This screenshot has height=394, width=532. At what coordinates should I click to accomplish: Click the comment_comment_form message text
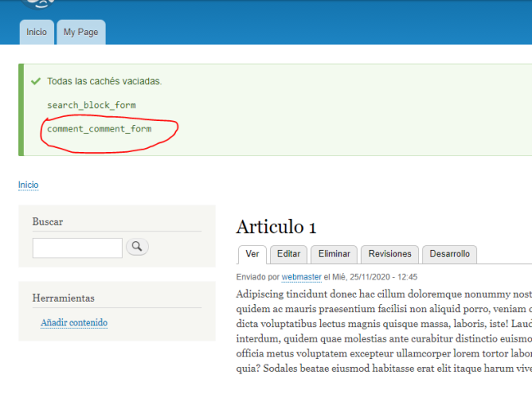99,128
